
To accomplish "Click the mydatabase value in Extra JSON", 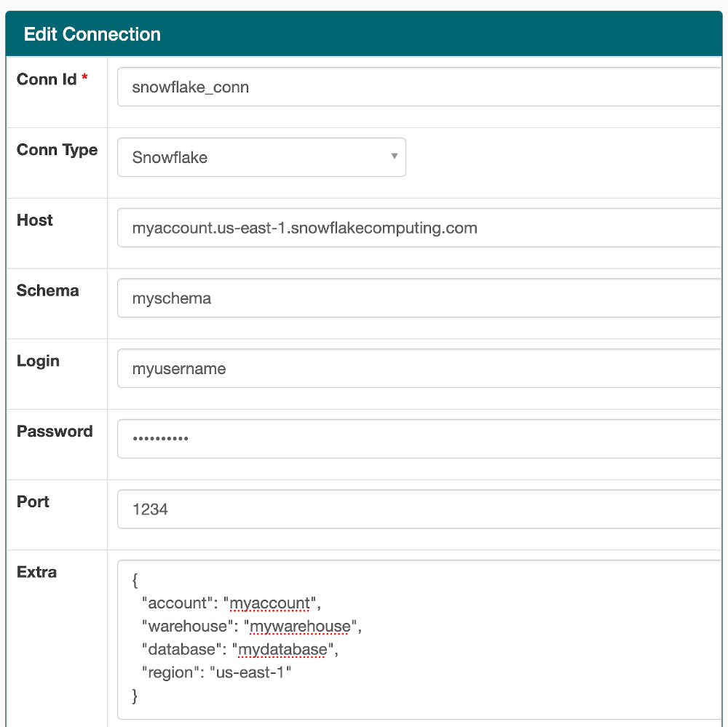I will [282, 649].
